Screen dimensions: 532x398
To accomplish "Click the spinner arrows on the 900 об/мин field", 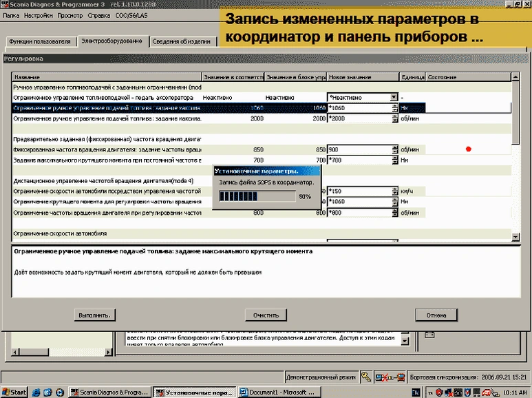I will 394,149.
